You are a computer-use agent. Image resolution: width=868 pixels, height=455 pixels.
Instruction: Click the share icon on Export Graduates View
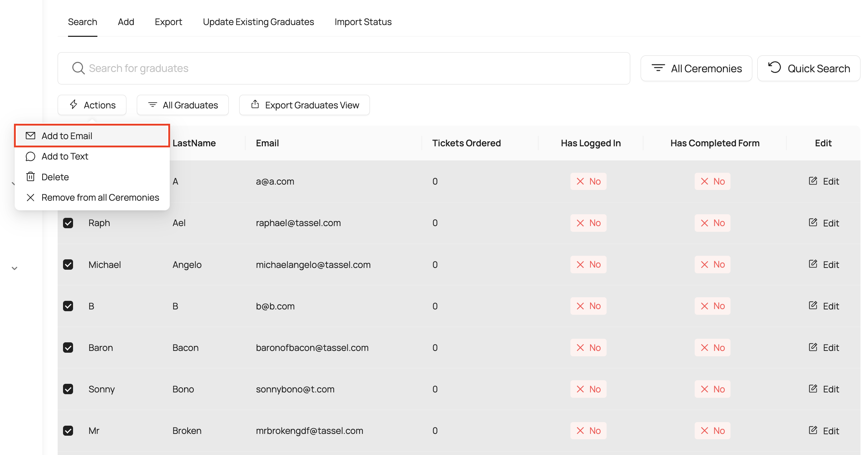pyautogui.click(x=255, y=104)
